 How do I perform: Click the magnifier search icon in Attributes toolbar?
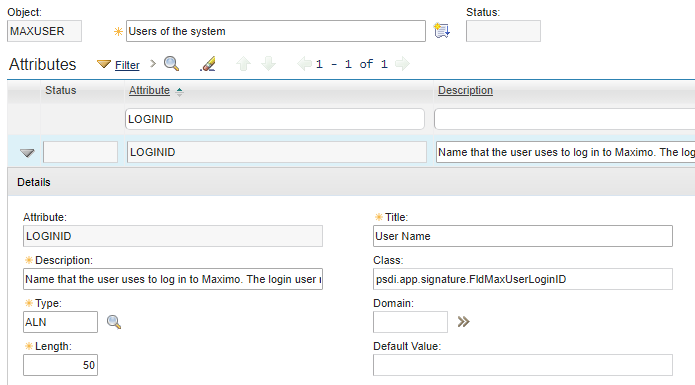point(172,64)
